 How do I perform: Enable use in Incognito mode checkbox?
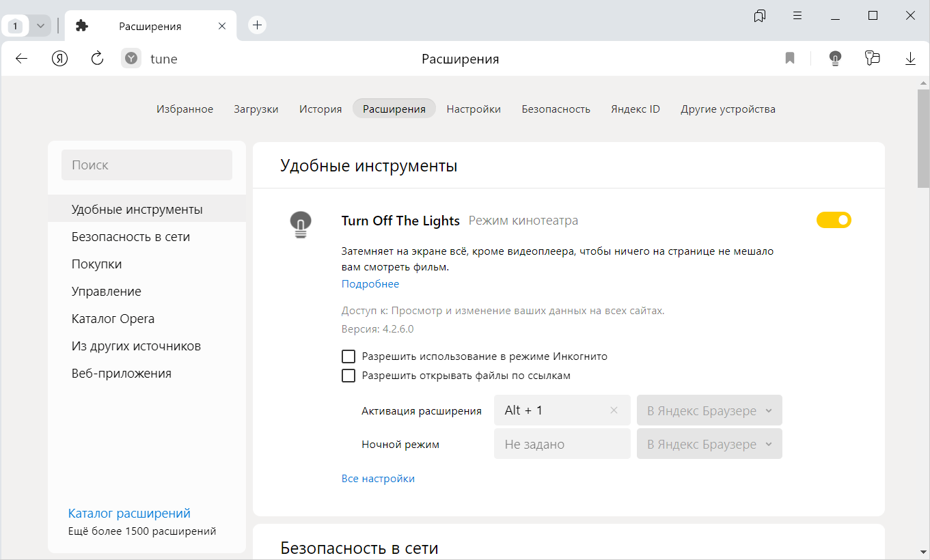(348, 356)
